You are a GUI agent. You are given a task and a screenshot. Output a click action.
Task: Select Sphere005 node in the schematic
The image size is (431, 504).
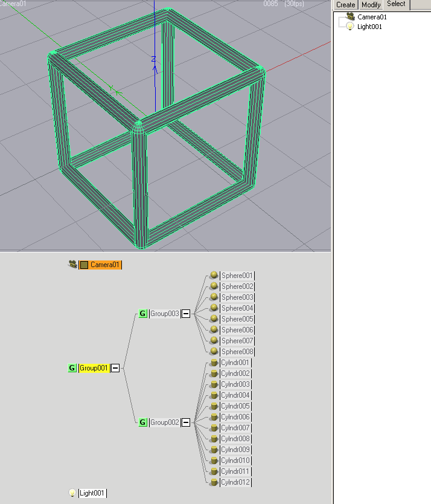click(237, 319)
